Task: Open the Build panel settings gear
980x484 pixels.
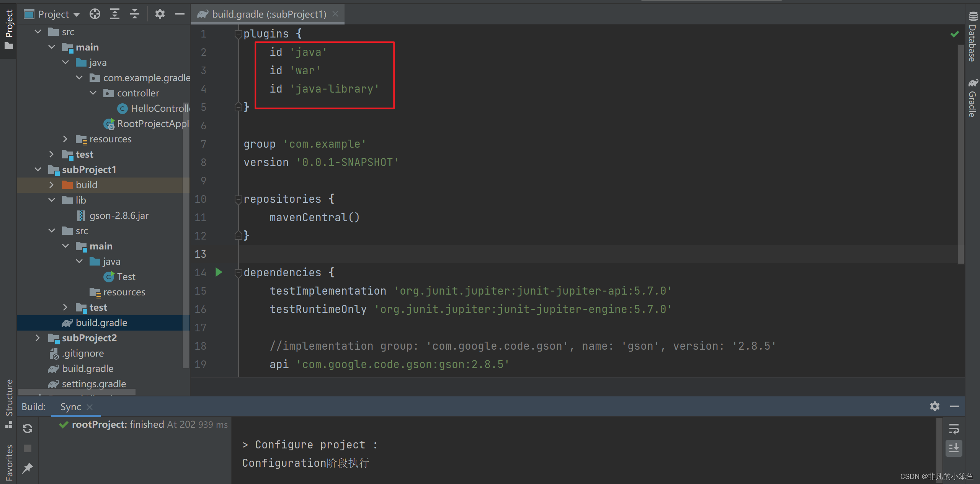Action: (934, 406)
